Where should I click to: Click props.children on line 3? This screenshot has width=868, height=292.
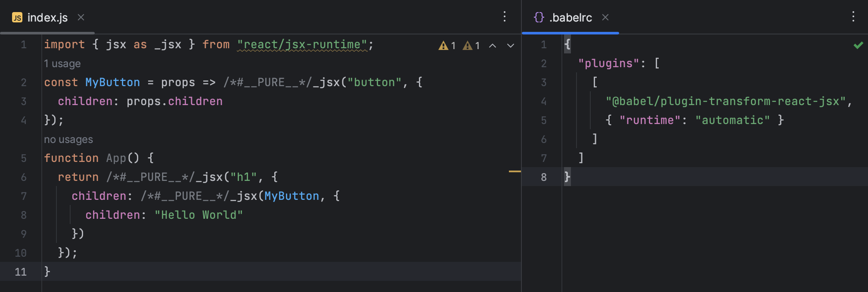[x=174, y=101]
